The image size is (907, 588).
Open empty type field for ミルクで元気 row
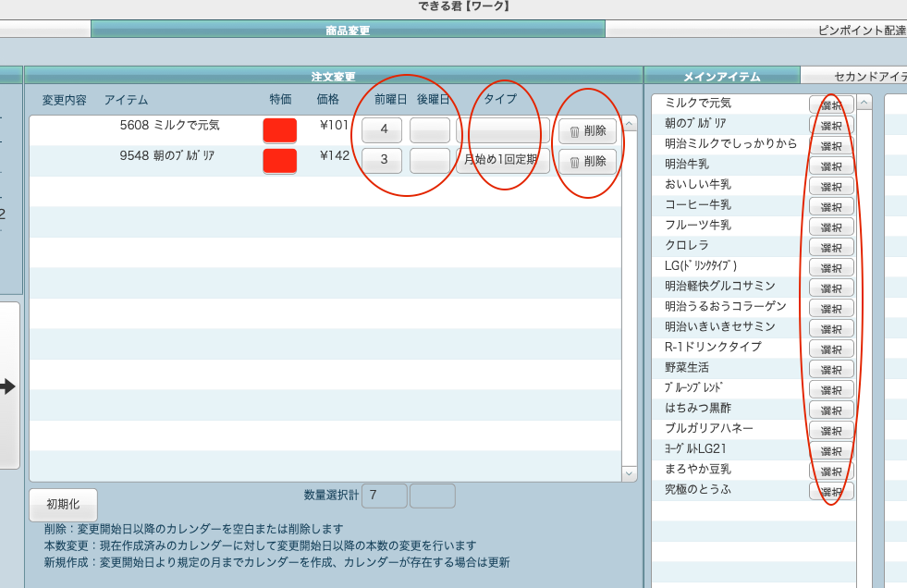(x=502, y=131)
